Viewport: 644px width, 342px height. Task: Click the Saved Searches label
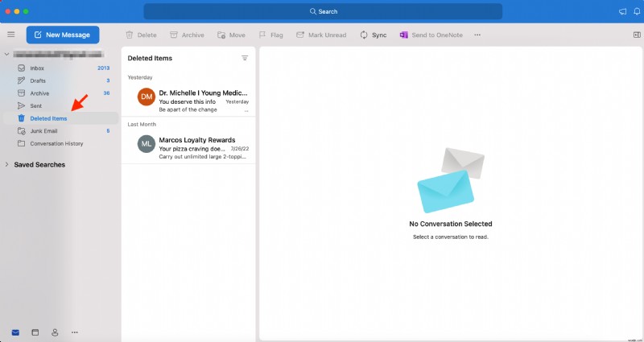(39, 165)
